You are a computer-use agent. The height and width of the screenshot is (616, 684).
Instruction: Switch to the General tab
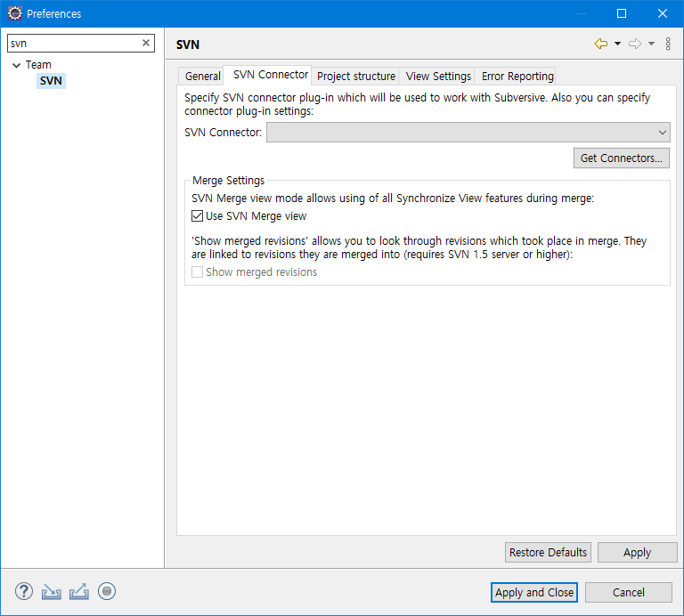[x=202, y=77]
